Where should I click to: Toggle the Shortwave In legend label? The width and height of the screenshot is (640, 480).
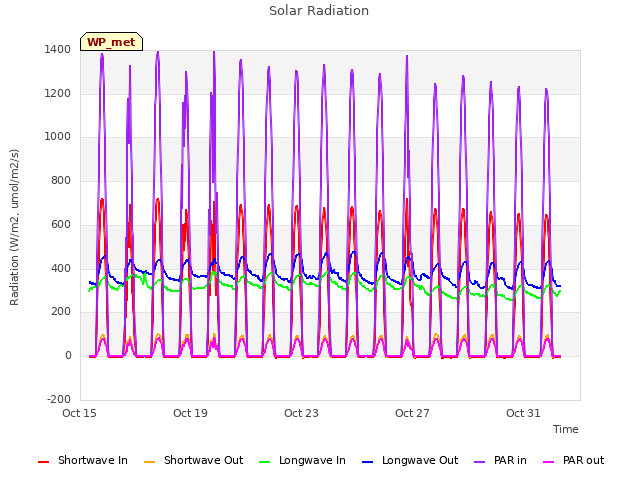93,460
